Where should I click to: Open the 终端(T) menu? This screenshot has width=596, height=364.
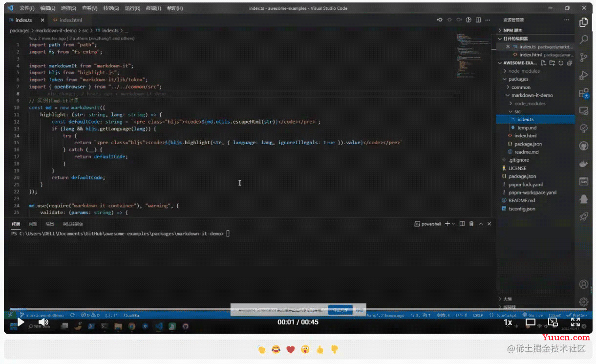pyautogui.click(x=153, y=8)
